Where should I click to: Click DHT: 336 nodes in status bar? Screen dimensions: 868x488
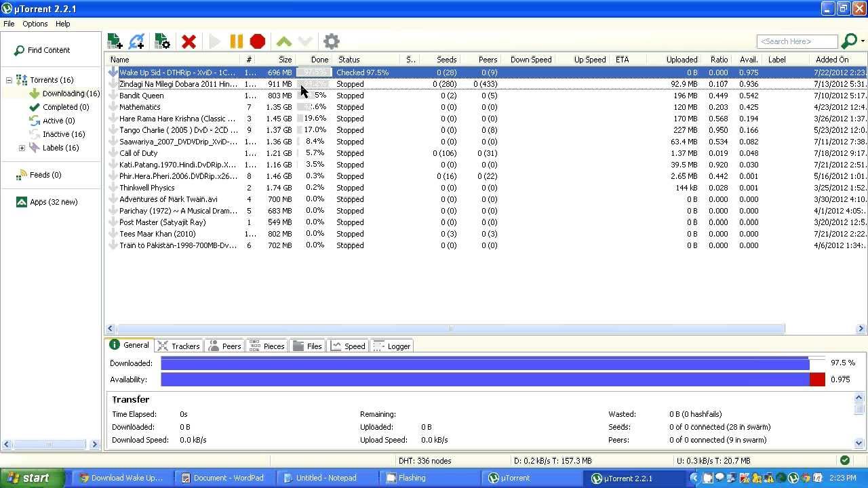[x=425, y=461]
